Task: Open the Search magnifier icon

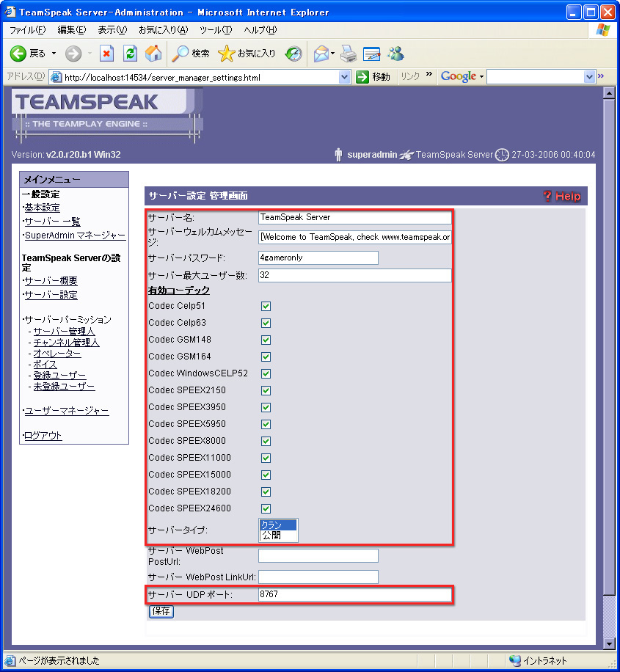Action: (x=180, y=54)
